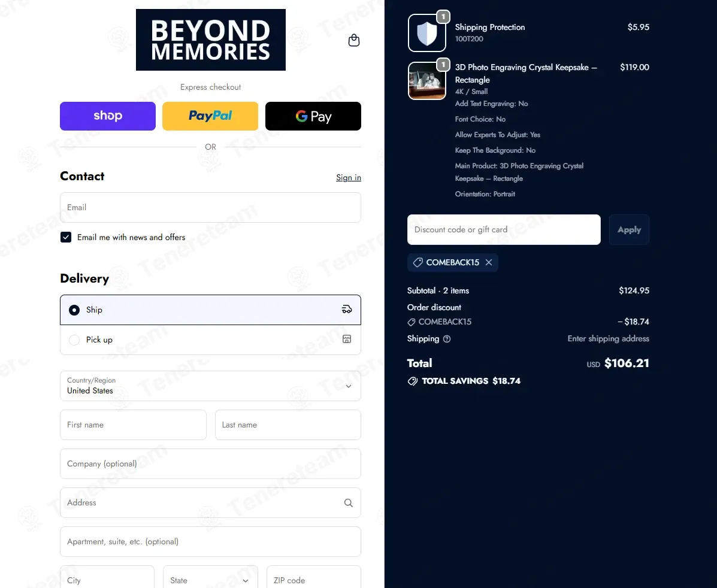
Task: Remove the COMEBACK15 discount code
Action: coord(489,262)
